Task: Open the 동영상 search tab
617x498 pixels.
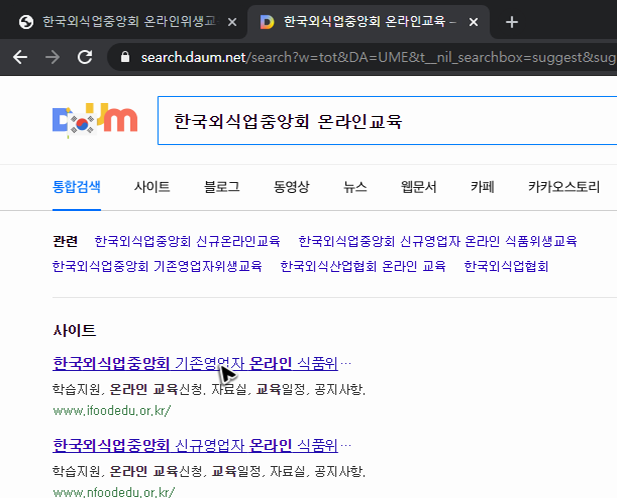Action: [292, 186]
